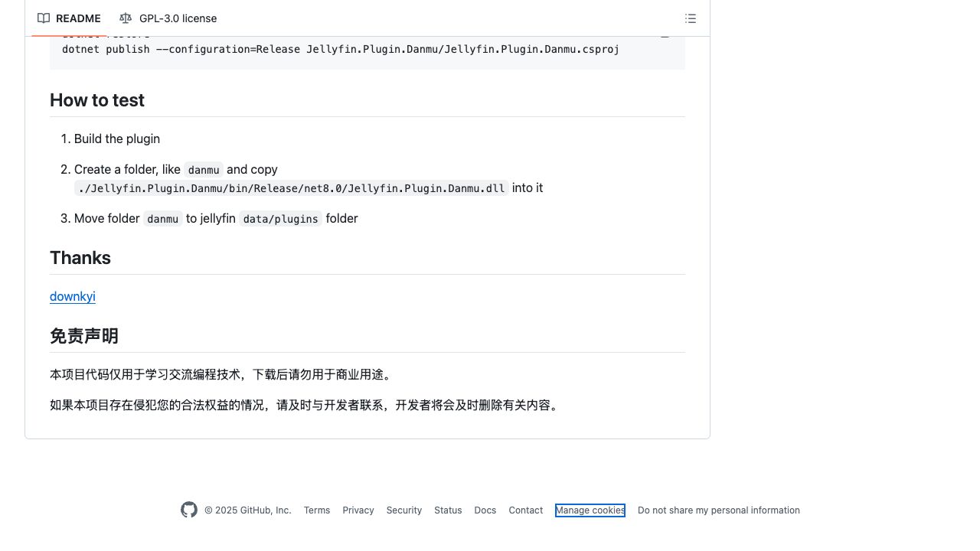
Task: Open the GPL-3.0 license tab
Action: [x=178, y=18]
